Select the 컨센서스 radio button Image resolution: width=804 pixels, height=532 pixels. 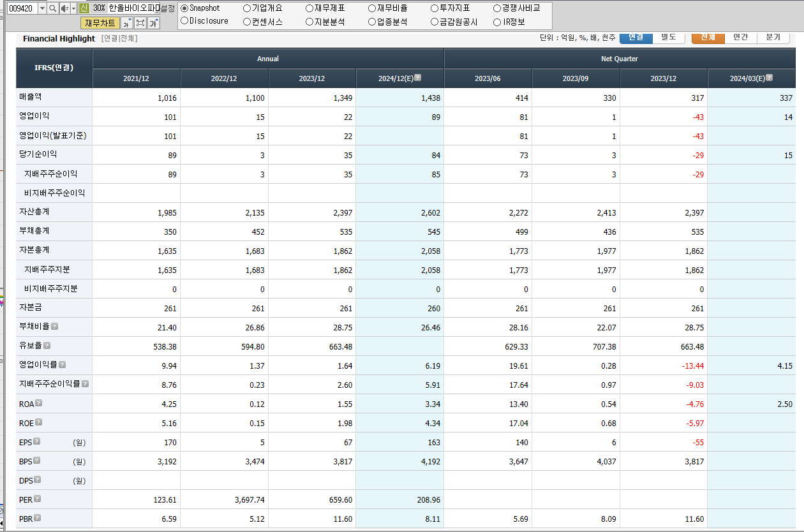pyautogui.click(x=247, y=21)
